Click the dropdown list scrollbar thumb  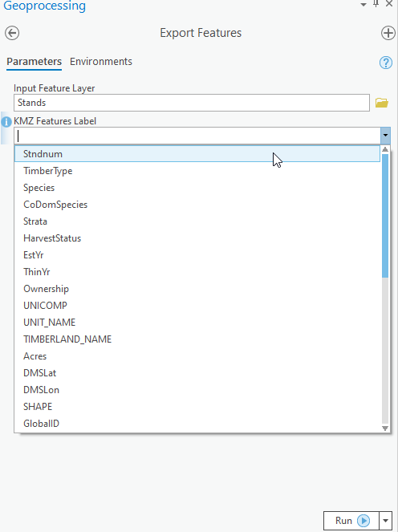click(385, 216)
